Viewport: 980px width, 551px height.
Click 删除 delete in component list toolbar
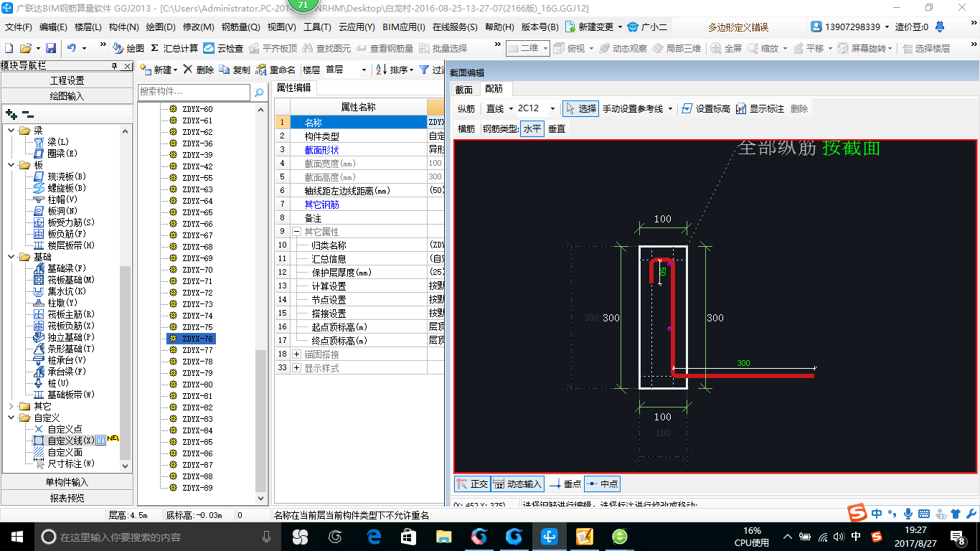tap(199, 70)
